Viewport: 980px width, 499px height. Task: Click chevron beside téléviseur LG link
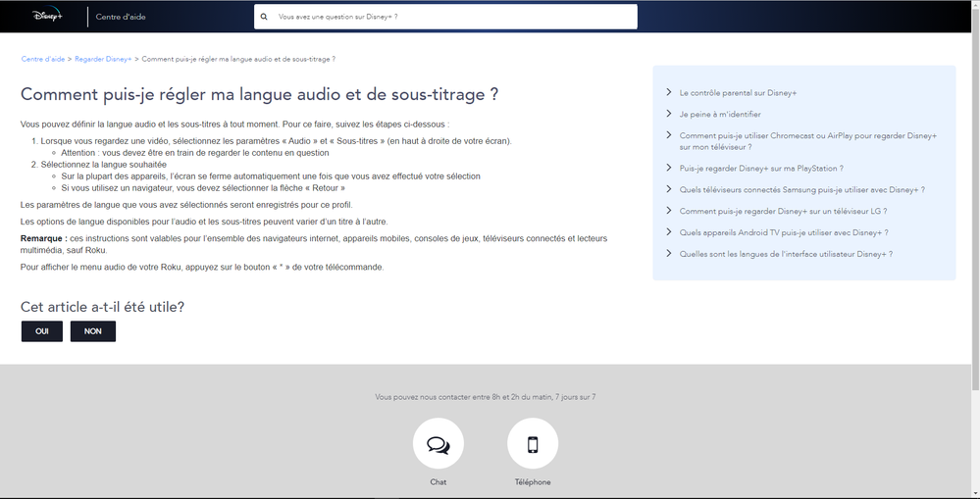[x=668, y=211]
